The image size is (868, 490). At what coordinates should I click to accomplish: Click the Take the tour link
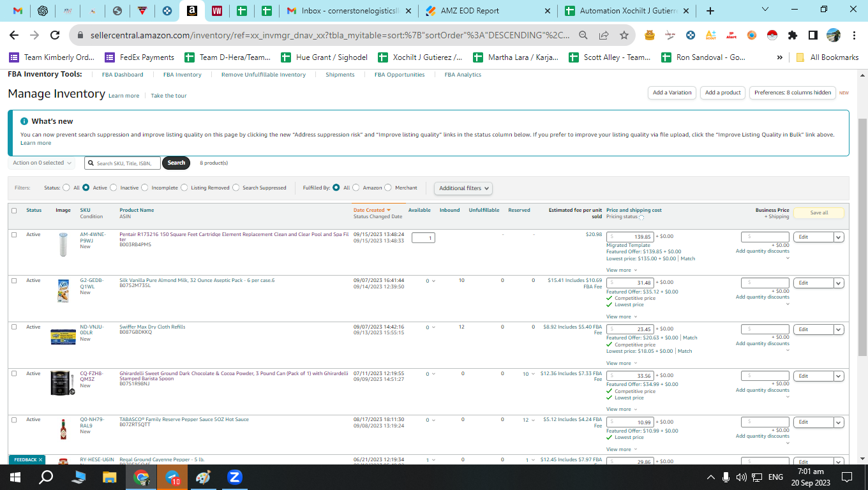(x=168, y=96)
